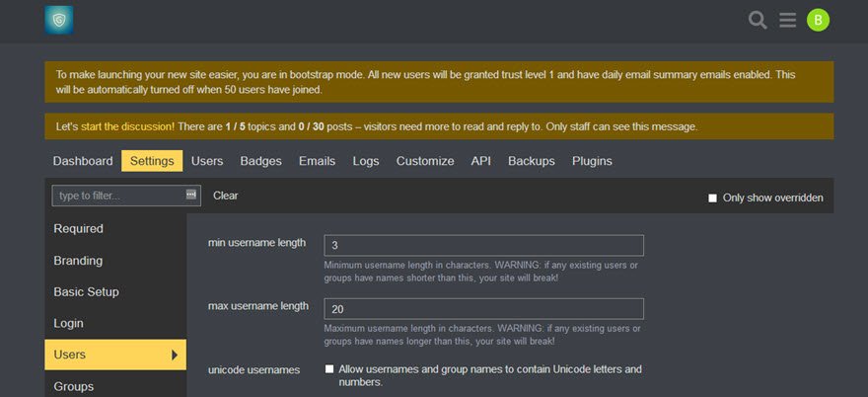
Task: Open the green B user avatar
Action: tap(818, 21)
